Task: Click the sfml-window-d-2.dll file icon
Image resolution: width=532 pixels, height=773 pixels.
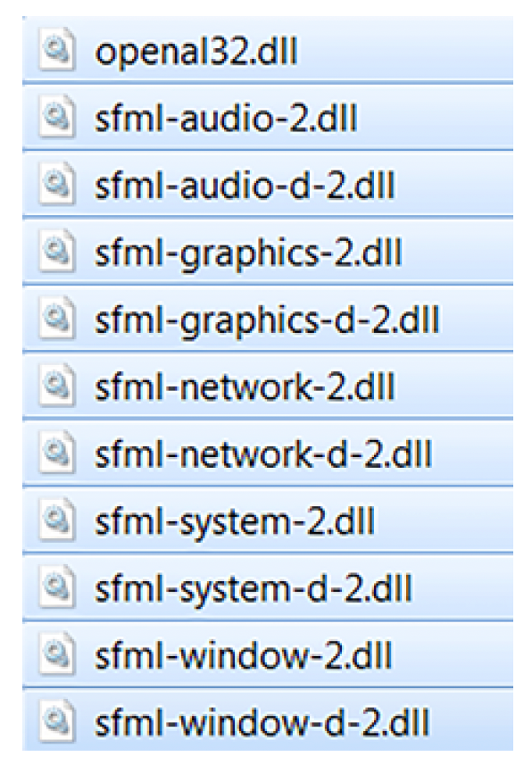Action: click(57, 723)
